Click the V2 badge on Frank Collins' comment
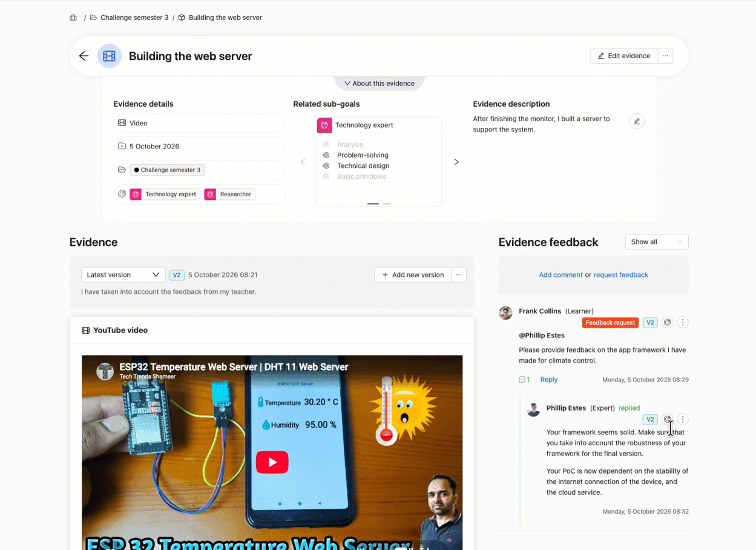The width and height of the screenshot is (756, 550). tap(650, 323)
